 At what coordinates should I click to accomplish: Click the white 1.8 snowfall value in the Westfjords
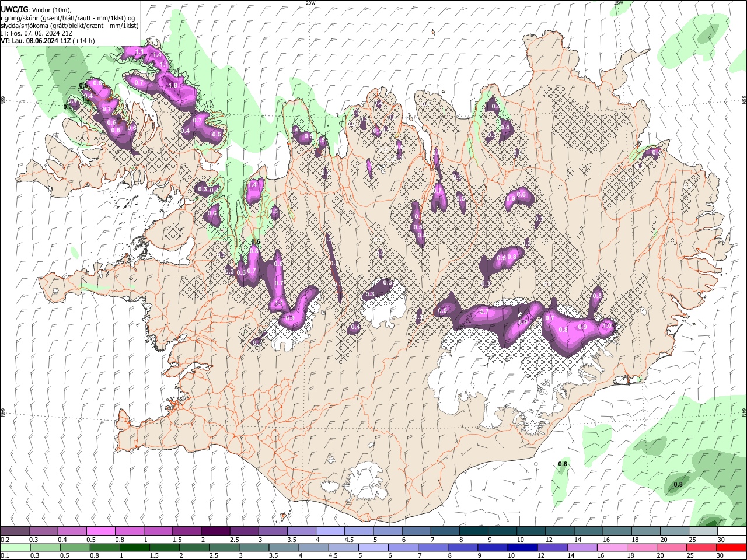(172, 85)
